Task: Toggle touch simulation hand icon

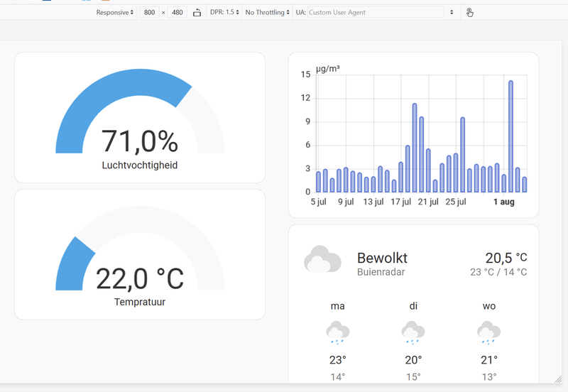Action: pyautogui.click(x=469, y=13)
